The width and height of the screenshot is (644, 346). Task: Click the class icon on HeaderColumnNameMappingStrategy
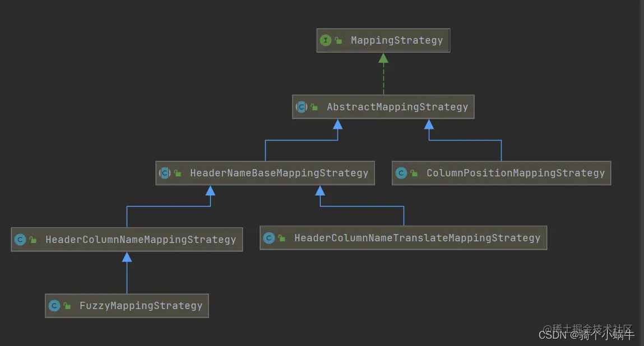pyautogui.click(x=20, y=239)
